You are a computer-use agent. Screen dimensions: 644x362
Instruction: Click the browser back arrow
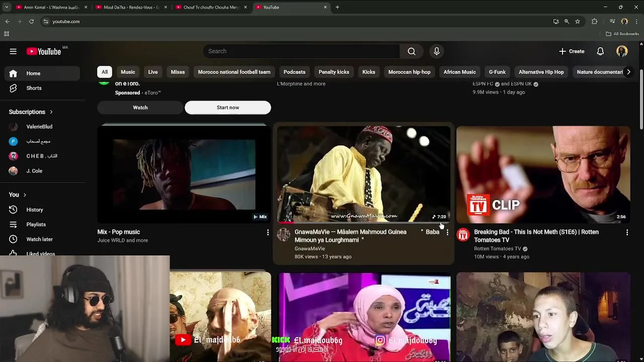(7, 22)
